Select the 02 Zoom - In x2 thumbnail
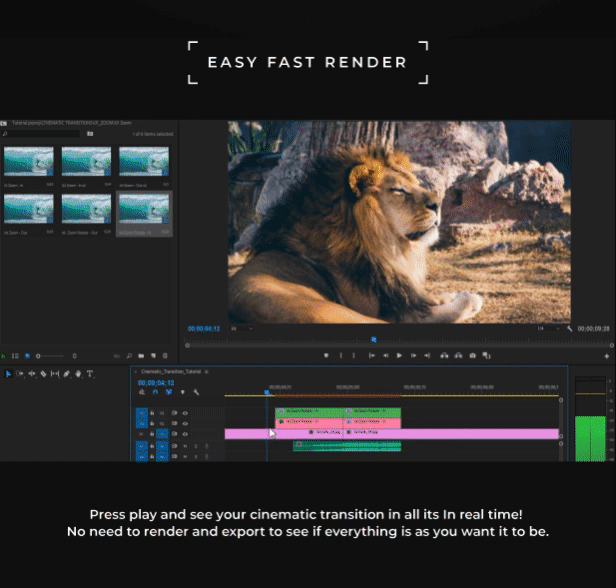Screen dimensions: 616x588 (x=86, y=161)
